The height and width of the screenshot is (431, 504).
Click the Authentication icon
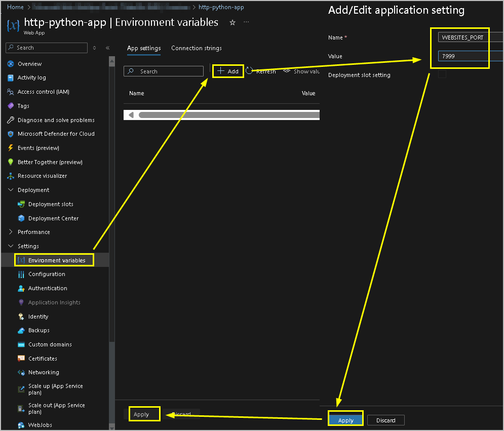tap(21, 288)
